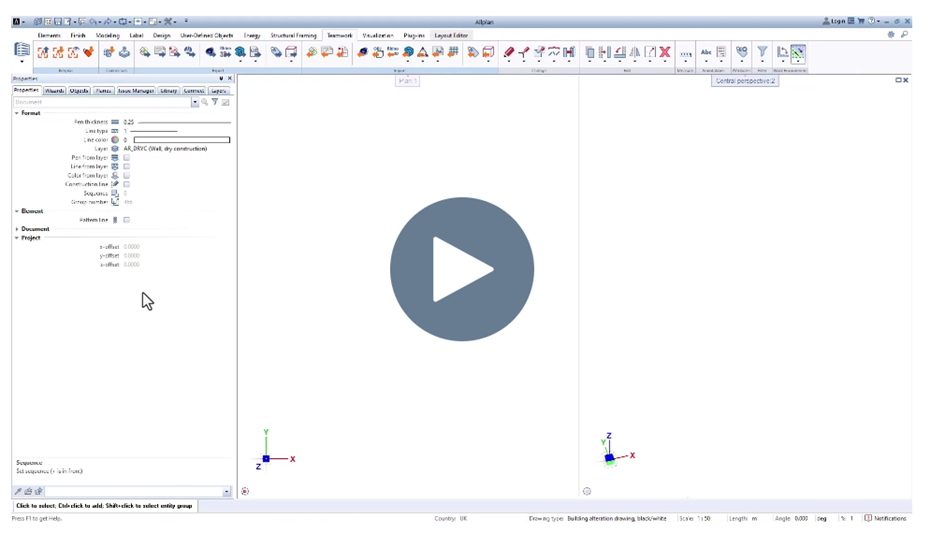The width and height of the screenshot is (945, 533).
Task: Click the magnifier icon beside the Document box
Action: coord(205,102)
